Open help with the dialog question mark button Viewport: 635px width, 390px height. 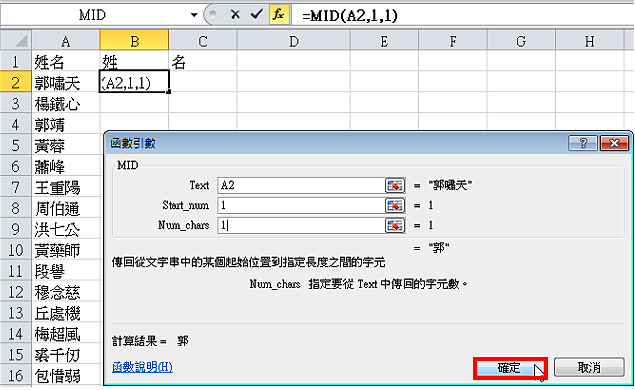point(583,143)
